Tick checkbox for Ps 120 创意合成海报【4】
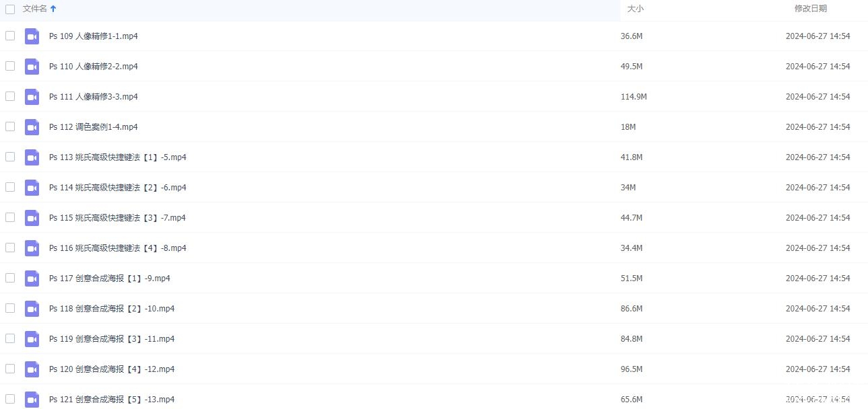Image resolution: width=868 pixels, height=409 pixels. click(x=10, y=369)
